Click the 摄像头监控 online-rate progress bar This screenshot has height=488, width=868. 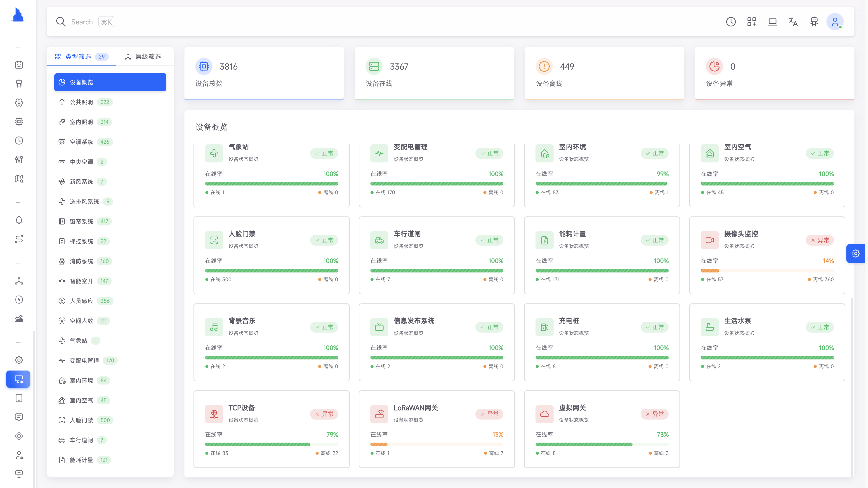click(x=767, y=270)
